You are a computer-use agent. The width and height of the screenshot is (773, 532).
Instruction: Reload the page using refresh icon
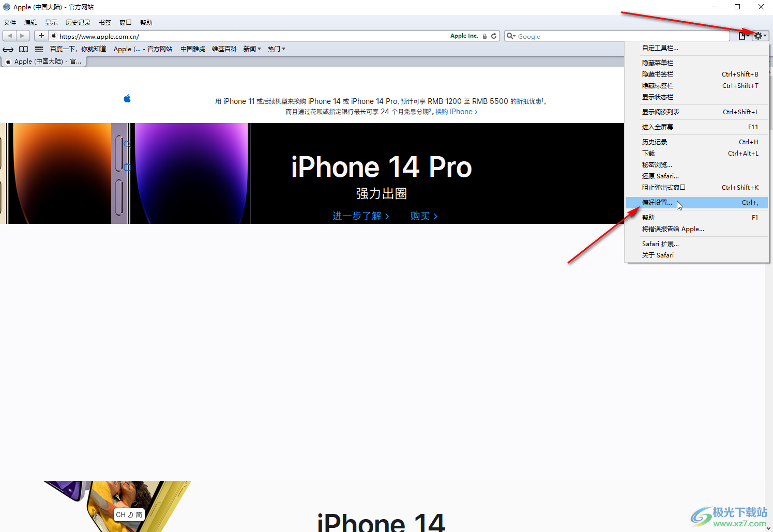coord(494,36)
